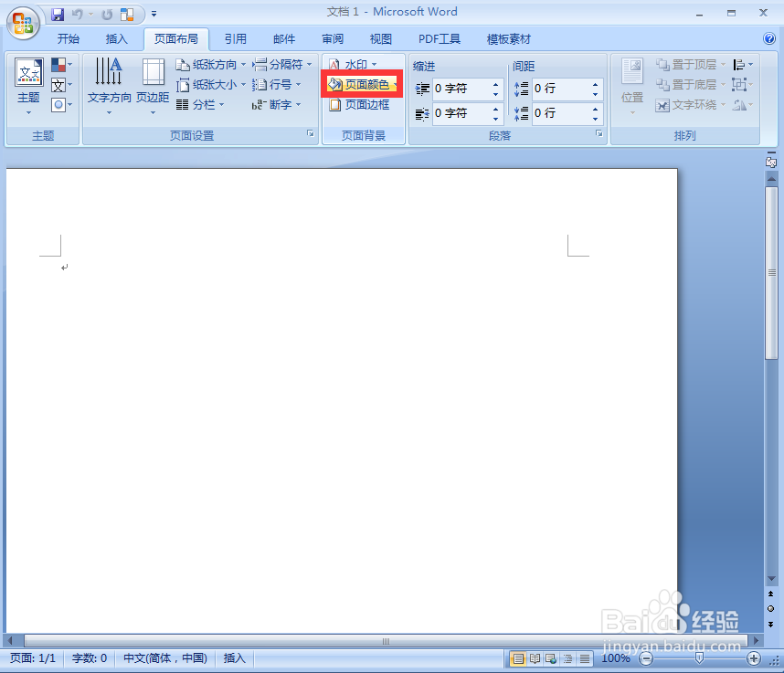Click Group objects icon

(x=743, y=84)
